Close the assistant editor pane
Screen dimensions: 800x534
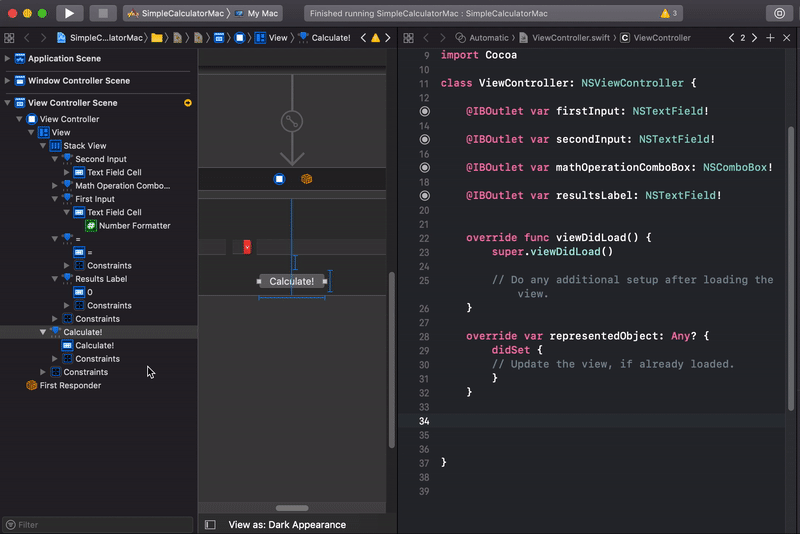(787, 38)
